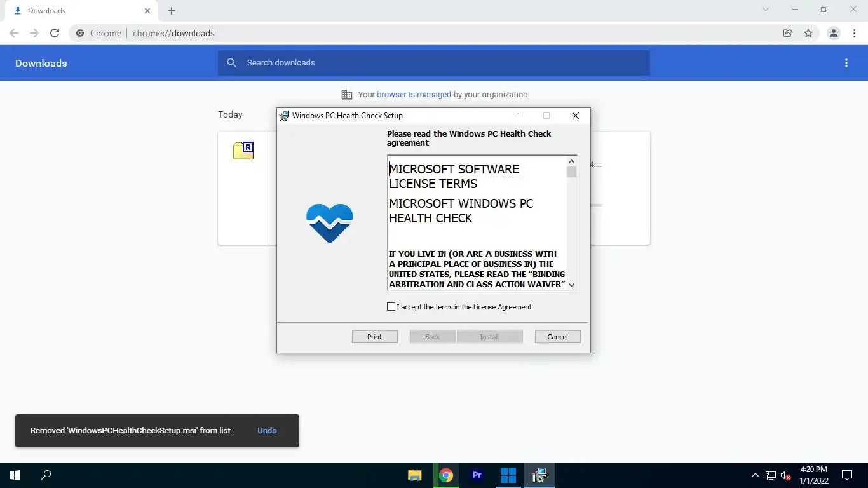Screen dimensions: 868x488
Task: Switch to the installer taskbar icon
Action: 539,475
